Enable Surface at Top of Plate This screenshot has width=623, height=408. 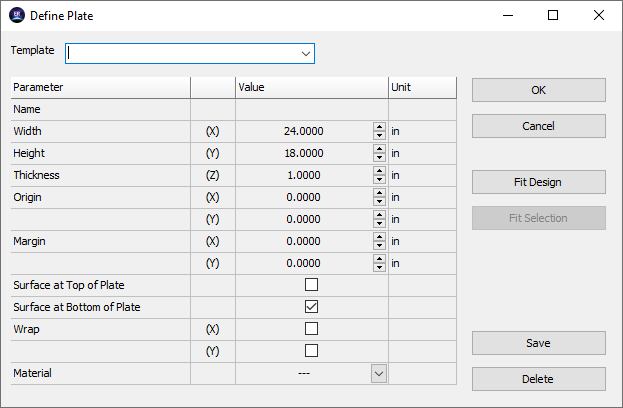click(311, 285)
